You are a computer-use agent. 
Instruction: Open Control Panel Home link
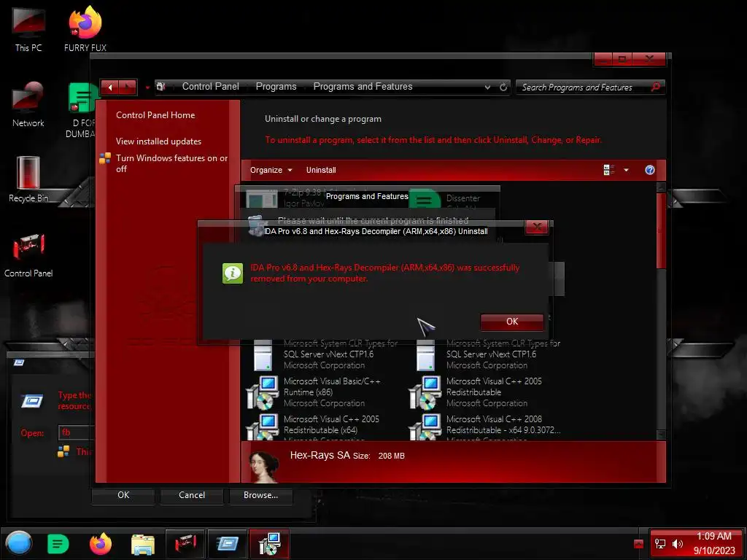coord(155,115)
